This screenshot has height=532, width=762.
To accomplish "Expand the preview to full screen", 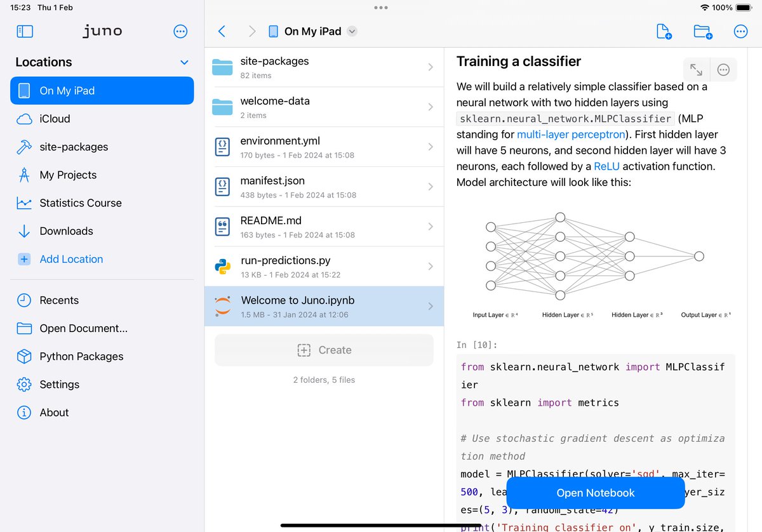I will pos(696,70).
